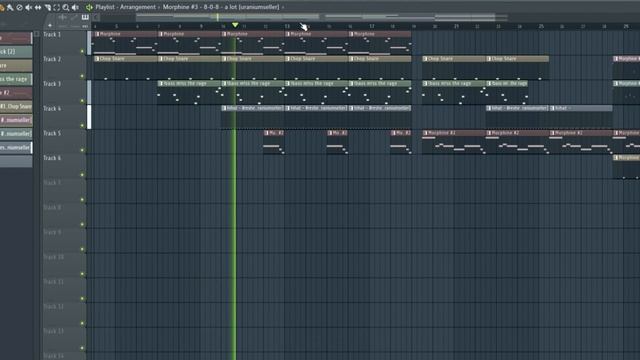
Task: Select the Track 10 header
Action: (x=64, y=265)
